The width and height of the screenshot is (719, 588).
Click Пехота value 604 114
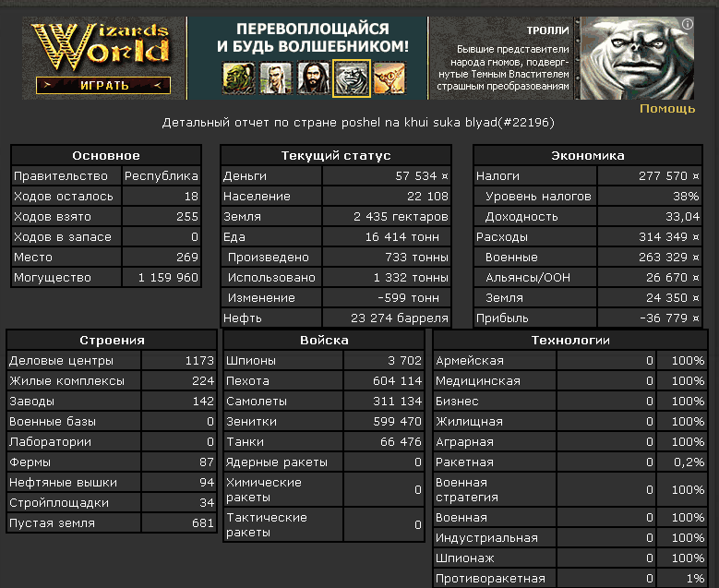397,380
